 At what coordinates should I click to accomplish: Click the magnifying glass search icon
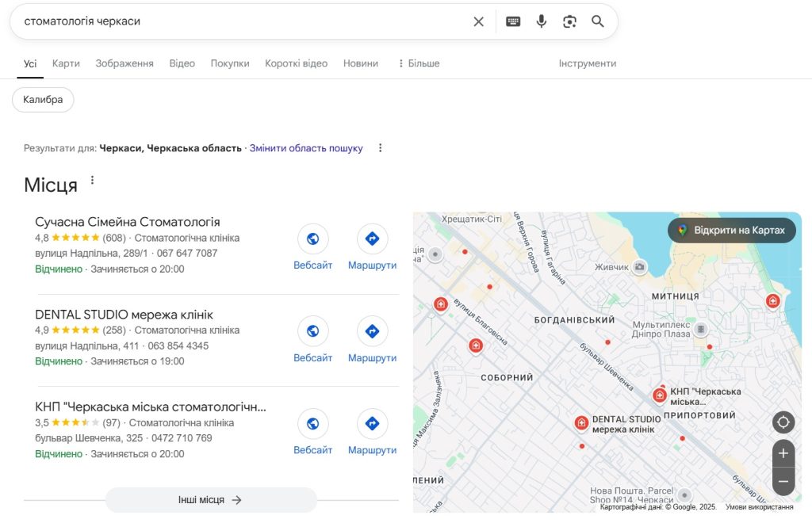[598, 21]
